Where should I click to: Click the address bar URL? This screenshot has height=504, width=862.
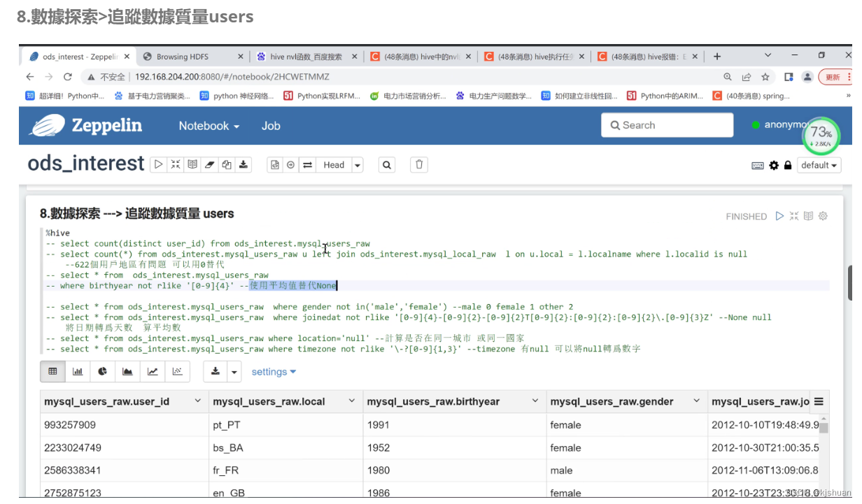232,77
